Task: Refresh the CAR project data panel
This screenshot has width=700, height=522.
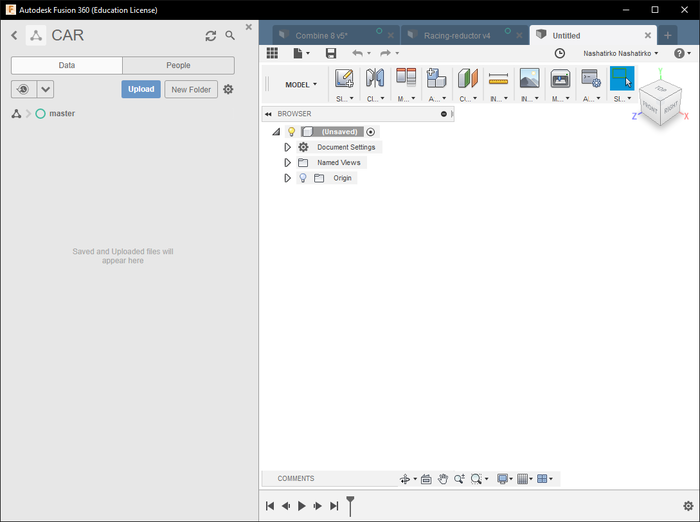Action: (211, 36)
